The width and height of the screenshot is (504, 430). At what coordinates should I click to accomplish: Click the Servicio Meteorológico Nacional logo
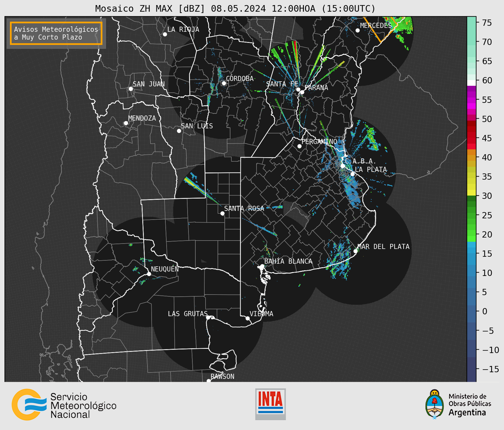point(64,405)
